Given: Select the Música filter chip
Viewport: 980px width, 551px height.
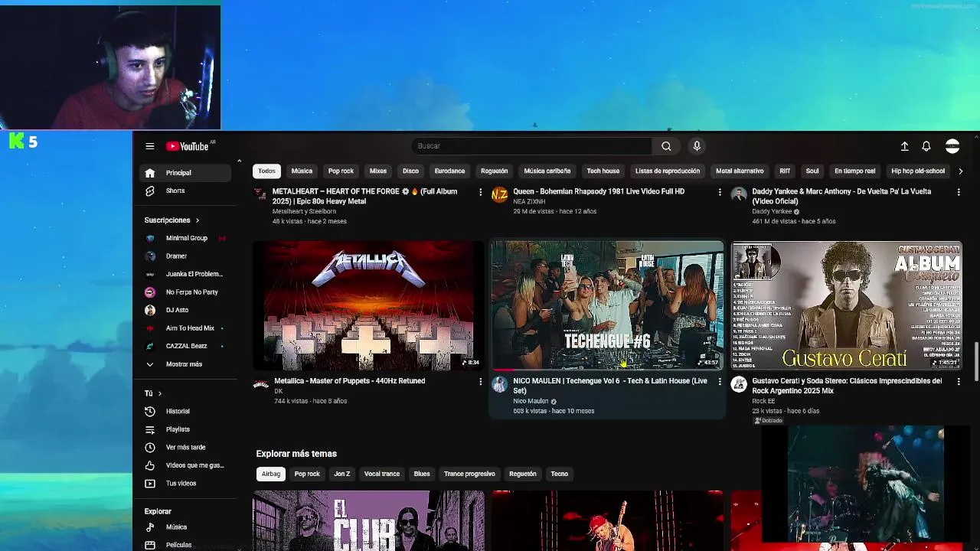Looking at the screenshot, I should tap(302, 171).
